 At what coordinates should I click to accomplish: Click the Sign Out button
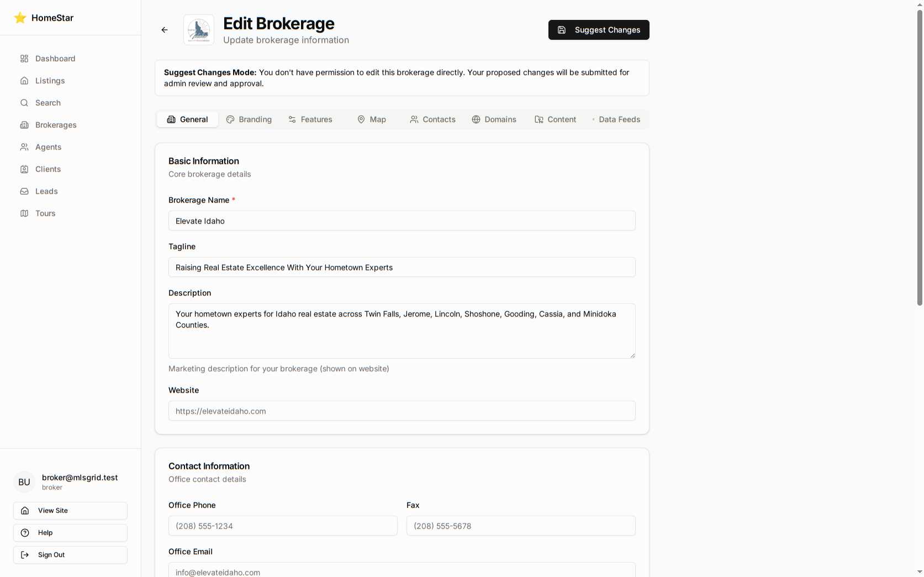[x=70, y=555]
